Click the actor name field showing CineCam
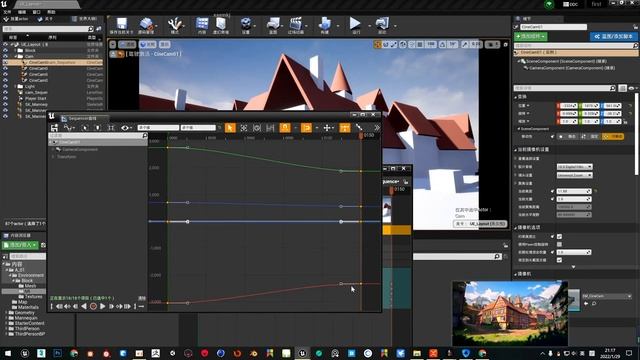The image size is (640, 360). click(x=553, y=27)
